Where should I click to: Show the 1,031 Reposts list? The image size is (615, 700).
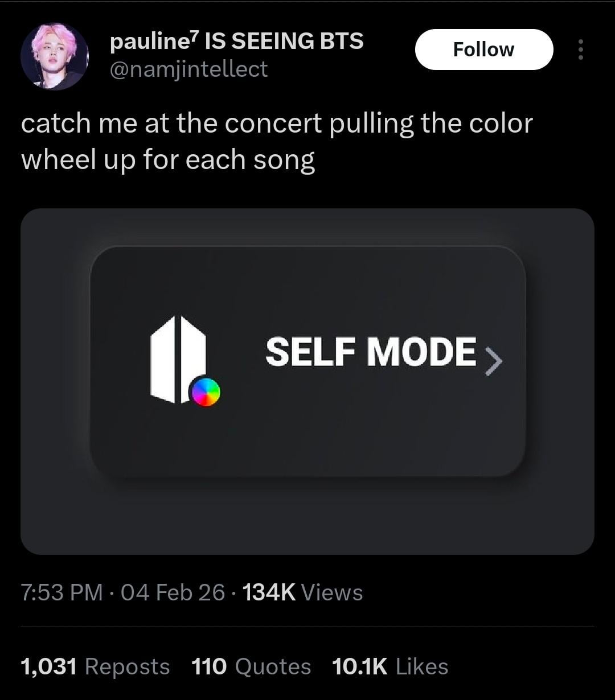95,666
